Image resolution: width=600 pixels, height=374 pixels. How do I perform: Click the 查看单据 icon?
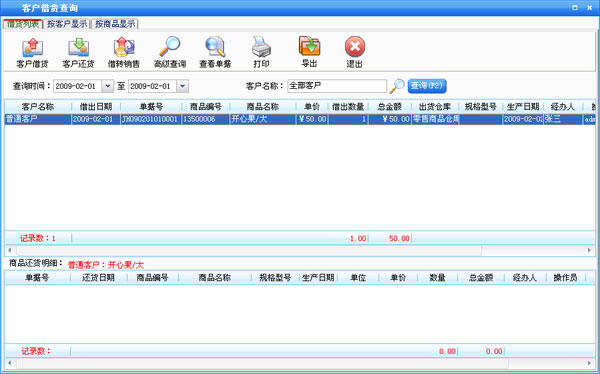(215, 47)
